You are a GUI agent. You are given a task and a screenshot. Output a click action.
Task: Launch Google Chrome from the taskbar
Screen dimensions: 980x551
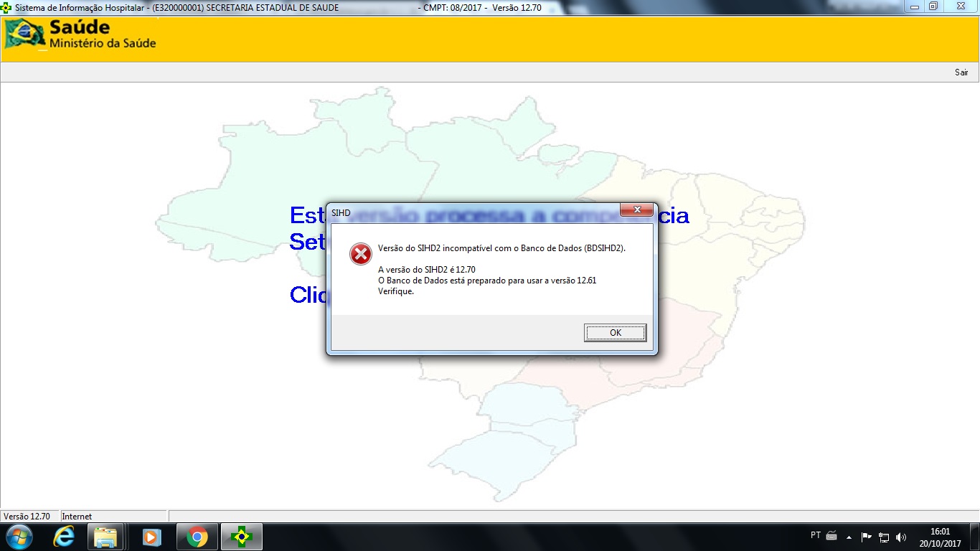(196, 536)
